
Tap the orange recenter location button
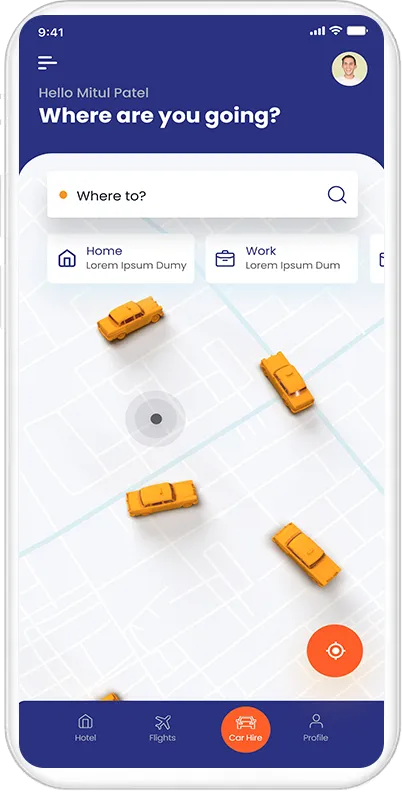click(335, 651)
